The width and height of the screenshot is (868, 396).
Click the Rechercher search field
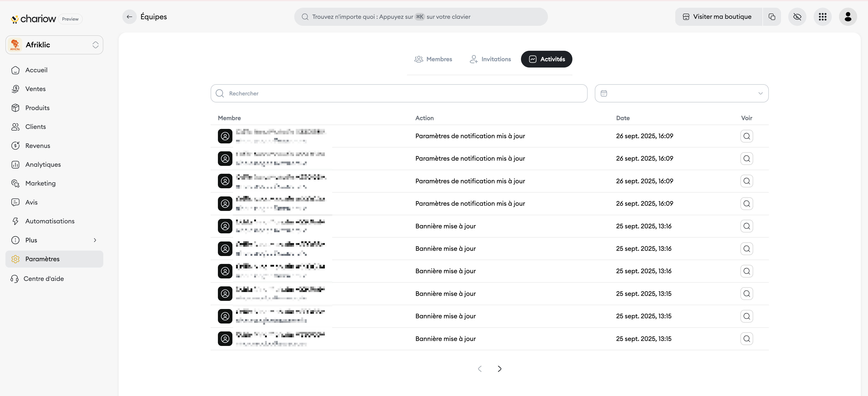(399, 93)
